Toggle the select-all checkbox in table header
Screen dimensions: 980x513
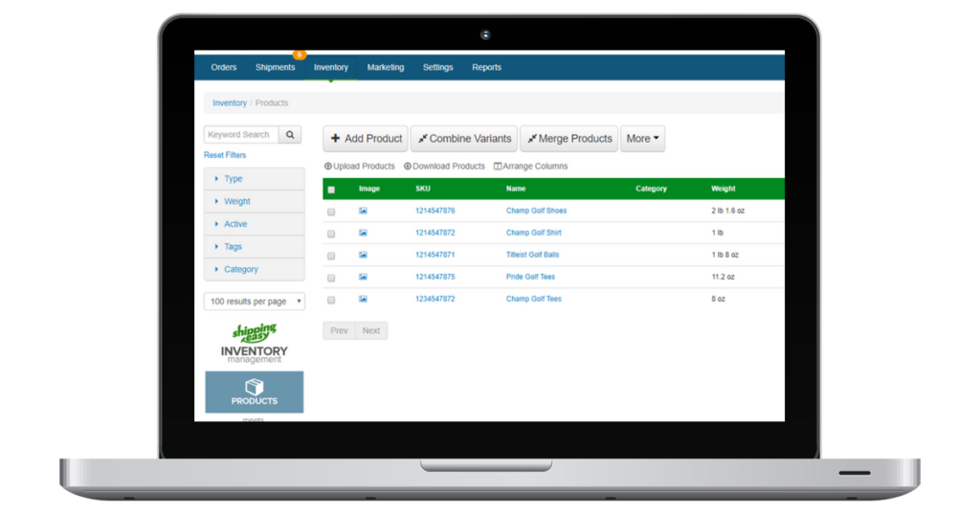(x=331, y=190)
